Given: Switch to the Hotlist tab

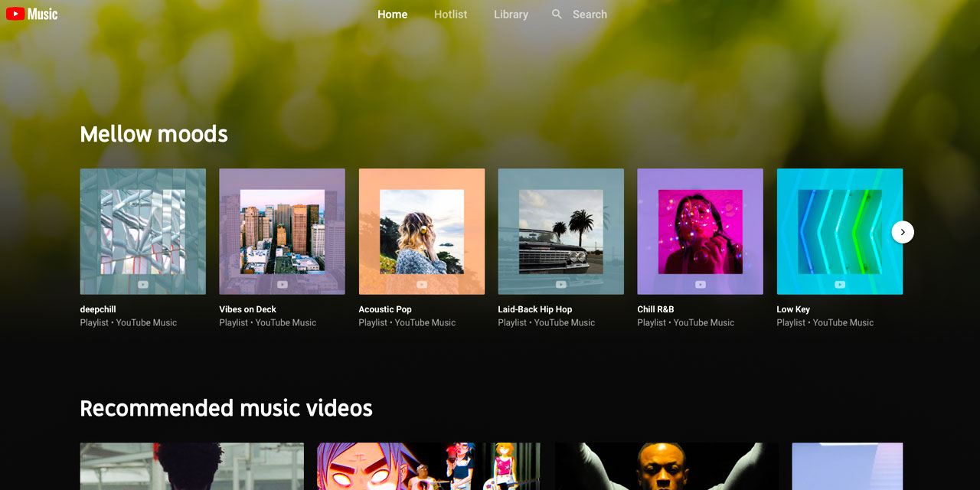Looking at the screenshot, I should [x=450, y=15].
